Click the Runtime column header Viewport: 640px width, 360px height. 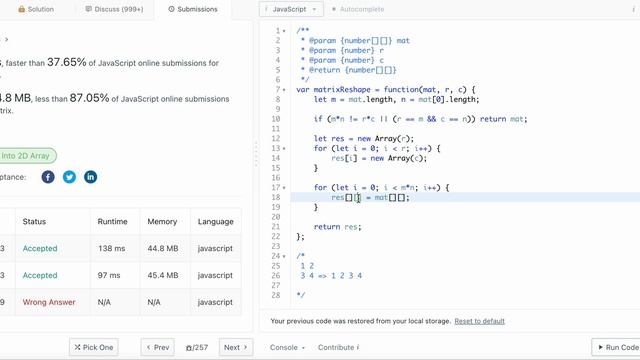(x=112, y=222)
